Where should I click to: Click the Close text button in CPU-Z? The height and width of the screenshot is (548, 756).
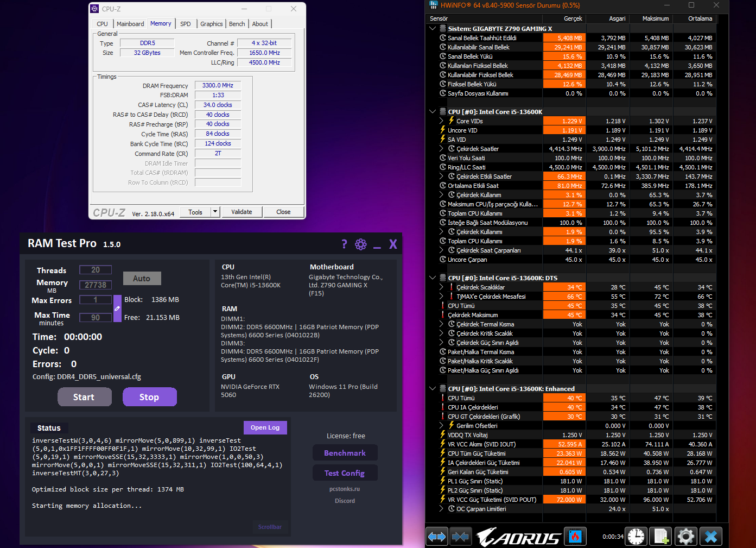pos(283,212)
